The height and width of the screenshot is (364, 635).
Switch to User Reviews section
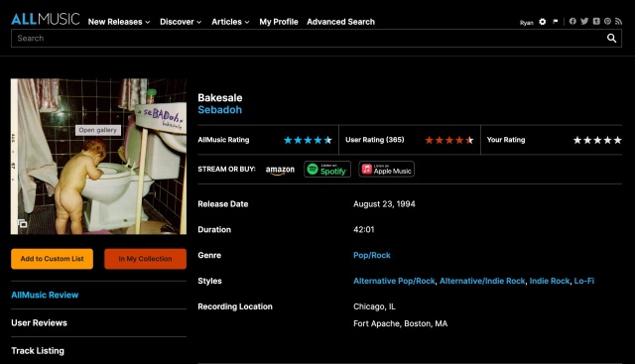[x=39, y=323]
